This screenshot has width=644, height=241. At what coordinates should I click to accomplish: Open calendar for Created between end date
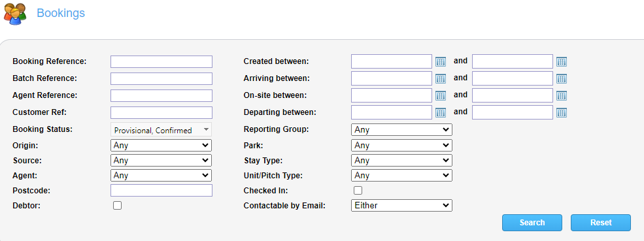[562, 61]
